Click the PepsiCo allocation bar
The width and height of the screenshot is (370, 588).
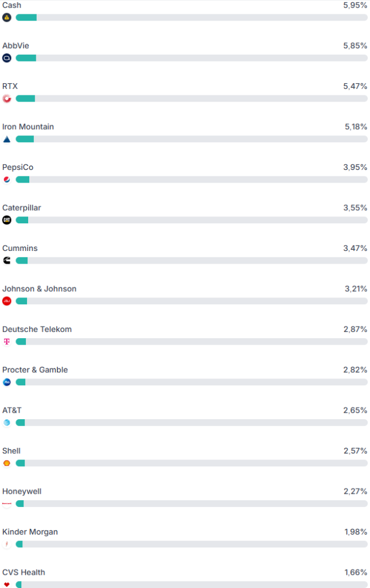[191, 180]
